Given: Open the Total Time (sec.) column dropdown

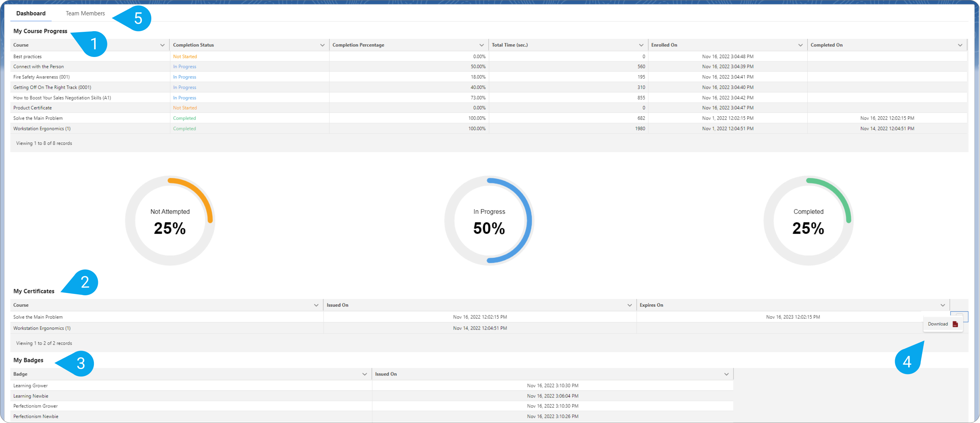Looking at the screenshot, I should point(641,45).
